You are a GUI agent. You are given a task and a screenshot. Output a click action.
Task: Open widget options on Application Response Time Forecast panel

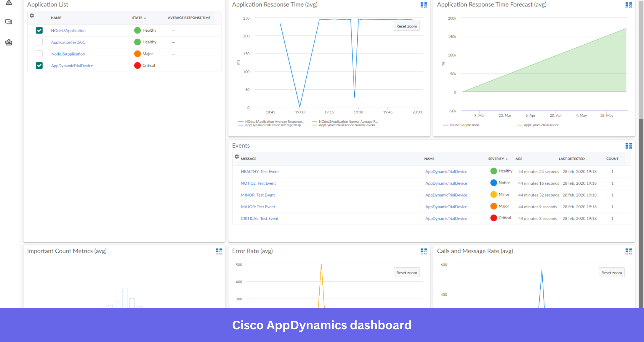pos(629,5)
